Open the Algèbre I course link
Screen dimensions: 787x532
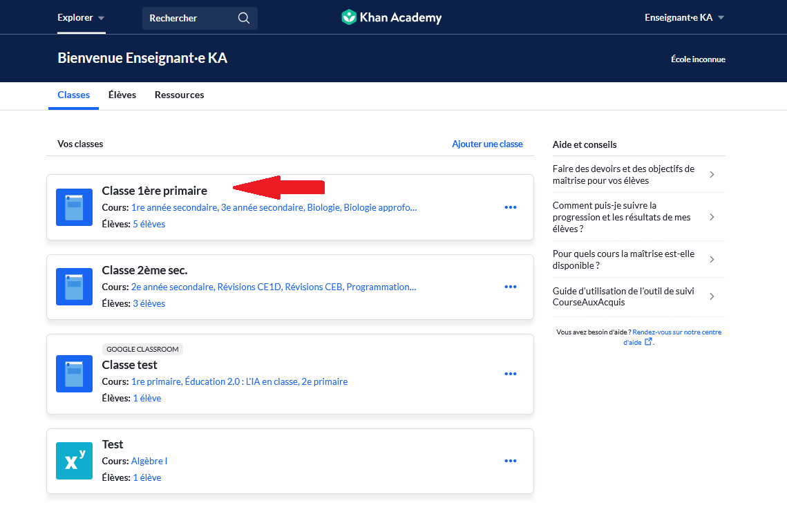(x=149, y=461)
